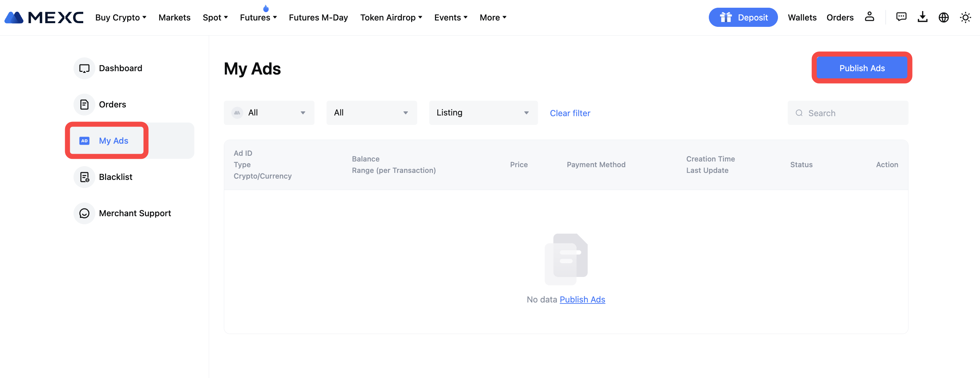
Task: Click into the Search input field
Action: [x=848, y=113]
